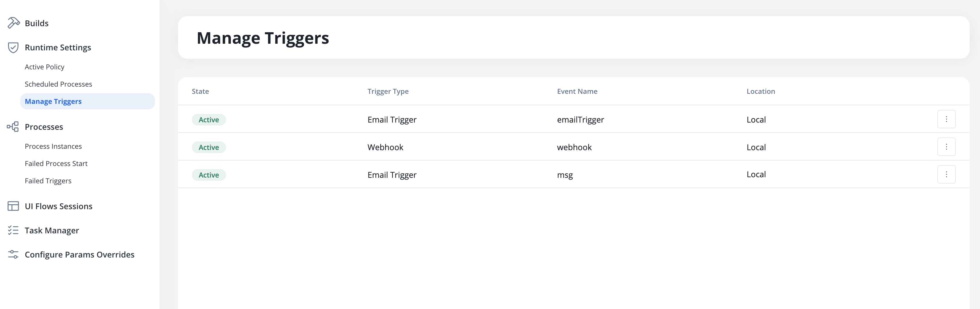Click Active badge for emailTrigger

[209, 120]
